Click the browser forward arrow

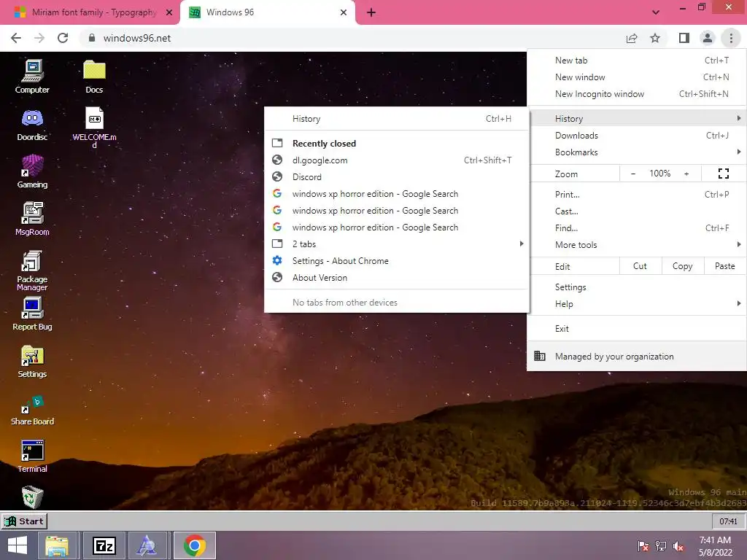pos(39,38)
